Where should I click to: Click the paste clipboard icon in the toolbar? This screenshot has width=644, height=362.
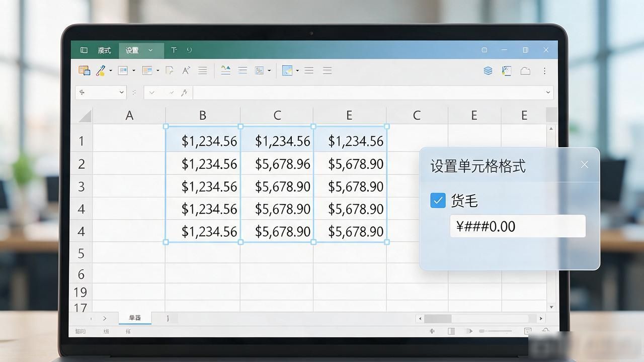pos(84,70)
